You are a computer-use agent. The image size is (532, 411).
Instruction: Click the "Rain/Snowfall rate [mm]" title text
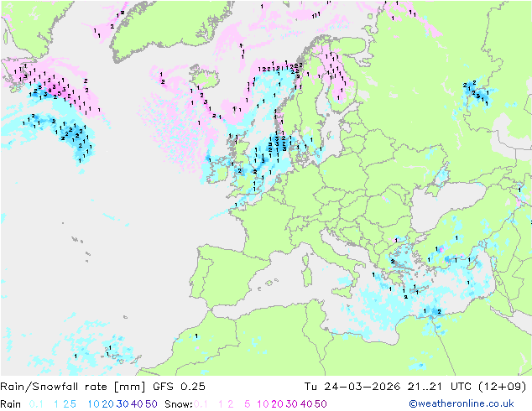click(x=73, y=387)
